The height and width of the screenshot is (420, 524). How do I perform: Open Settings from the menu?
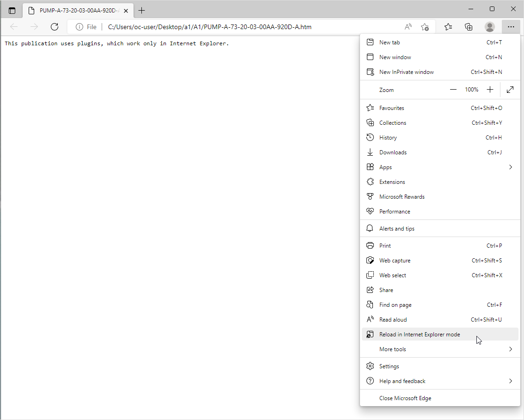(440, 366)
